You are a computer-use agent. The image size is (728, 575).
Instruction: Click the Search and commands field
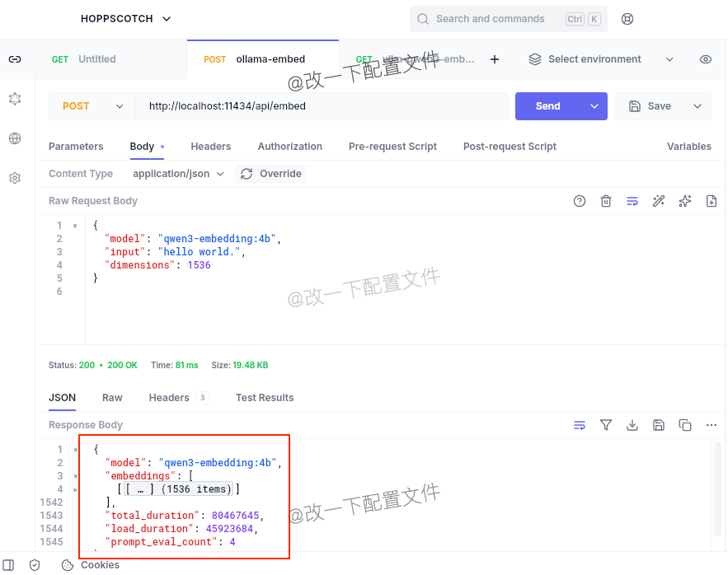(509, 19)
